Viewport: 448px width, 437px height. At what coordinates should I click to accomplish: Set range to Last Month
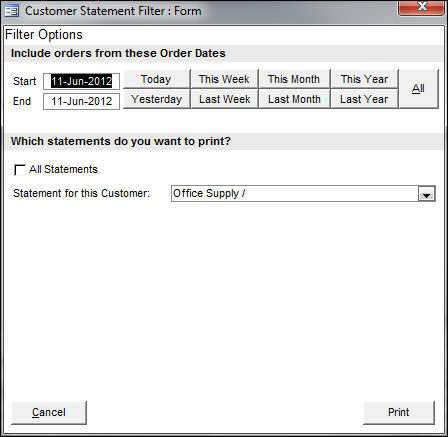tap(294, 99)
